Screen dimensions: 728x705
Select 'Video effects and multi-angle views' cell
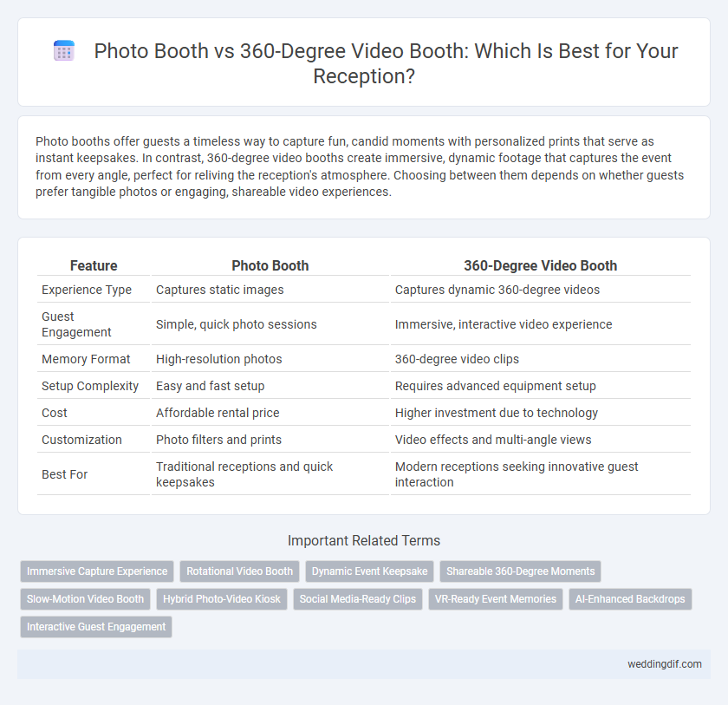[x=541, y=440]
